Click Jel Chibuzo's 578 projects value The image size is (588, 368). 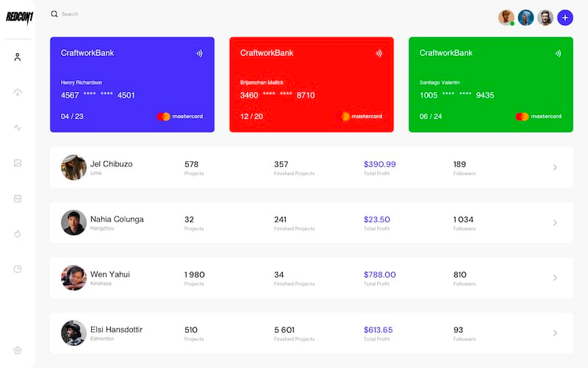[x=191, y=164]
